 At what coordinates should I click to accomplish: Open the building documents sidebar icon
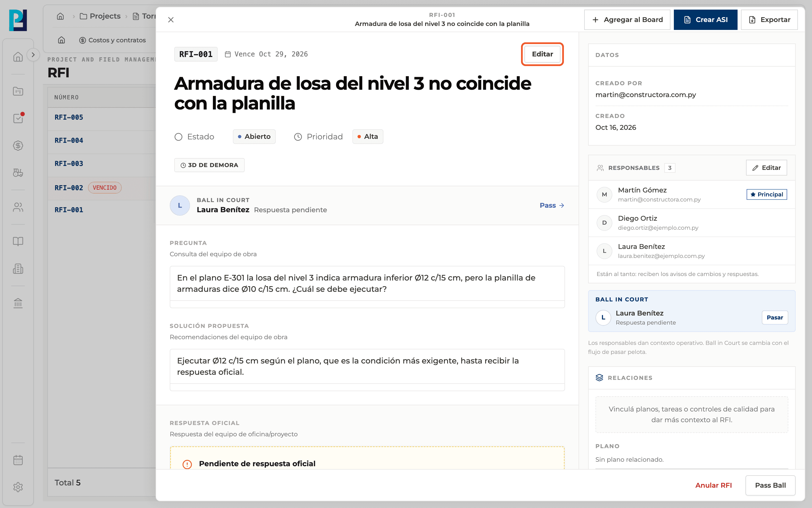[18, 269]
